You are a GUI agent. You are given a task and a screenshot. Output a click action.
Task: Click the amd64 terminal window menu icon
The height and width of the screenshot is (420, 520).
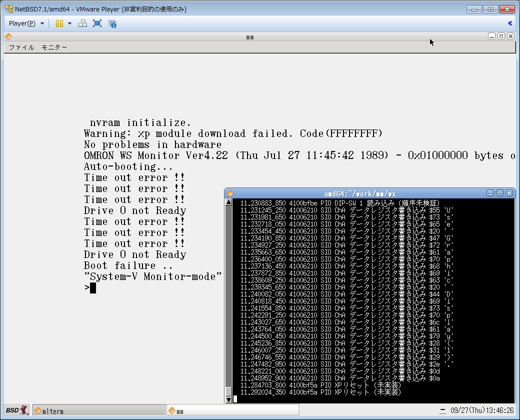[x=230, y=193]
